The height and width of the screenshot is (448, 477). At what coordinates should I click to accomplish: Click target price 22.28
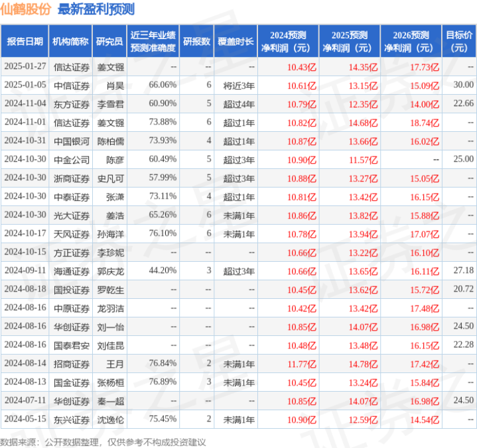tap(463, 345)
